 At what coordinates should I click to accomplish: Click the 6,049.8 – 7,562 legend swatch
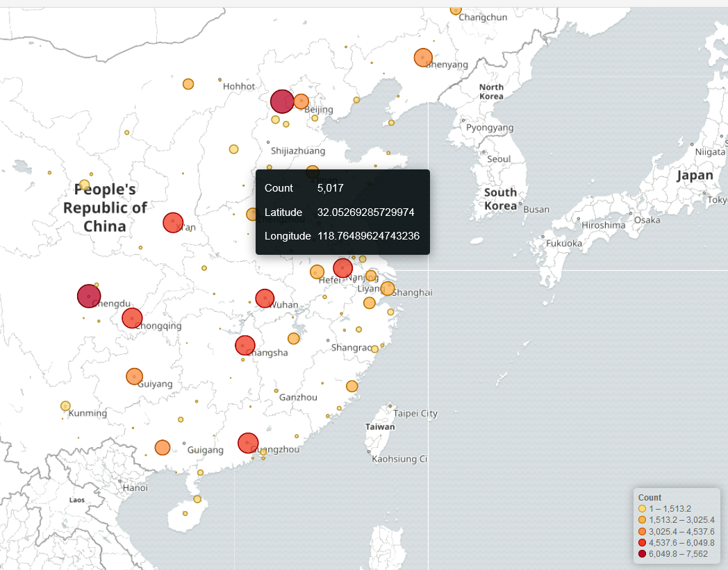[x=643, y=553]
